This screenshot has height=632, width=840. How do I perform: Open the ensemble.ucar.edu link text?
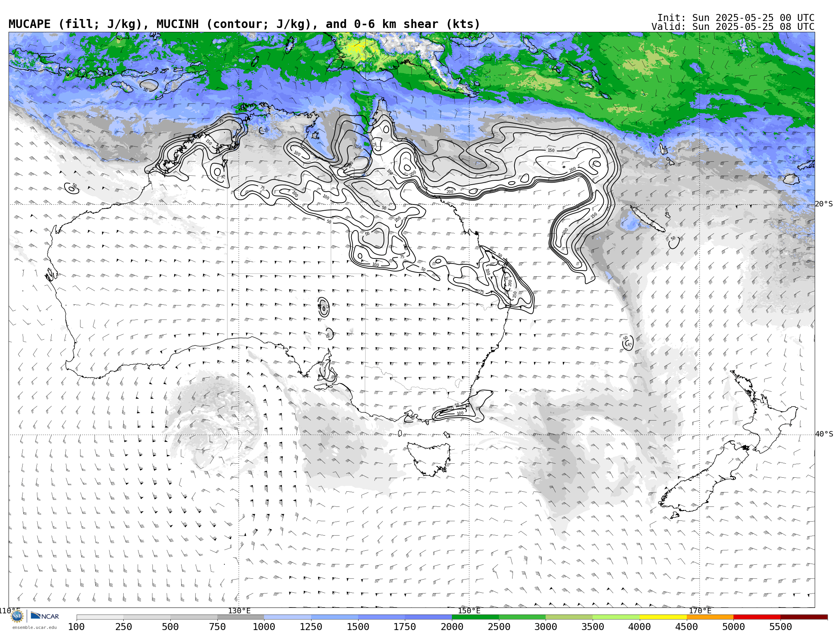pos(34,627)
